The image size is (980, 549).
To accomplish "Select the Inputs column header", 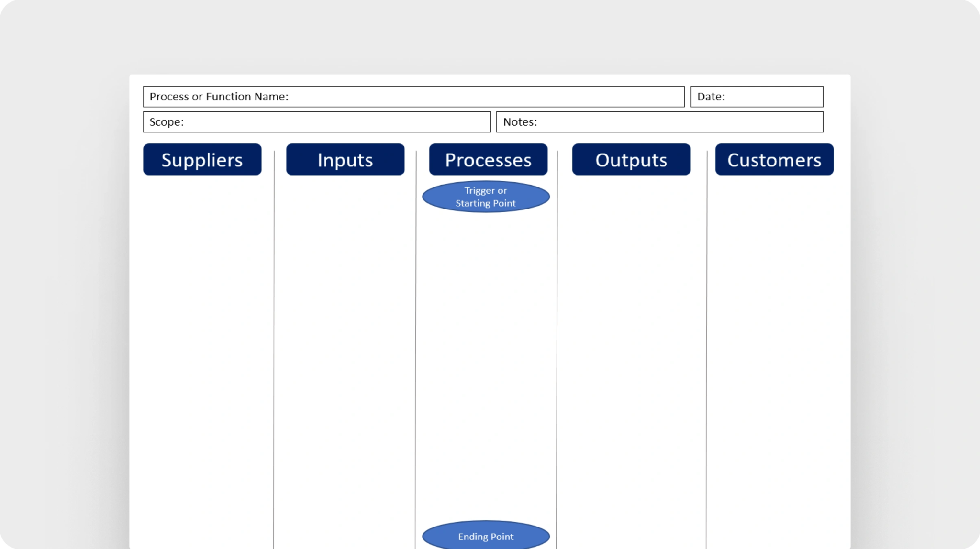I will (x=345, y=160).
